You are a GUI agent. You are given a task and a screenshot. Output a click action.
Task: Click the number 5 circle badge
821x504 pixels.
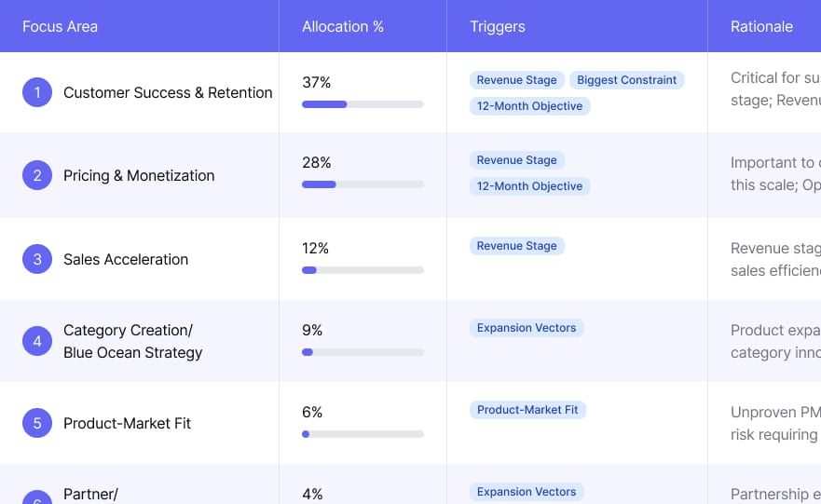tap(37, 423)
